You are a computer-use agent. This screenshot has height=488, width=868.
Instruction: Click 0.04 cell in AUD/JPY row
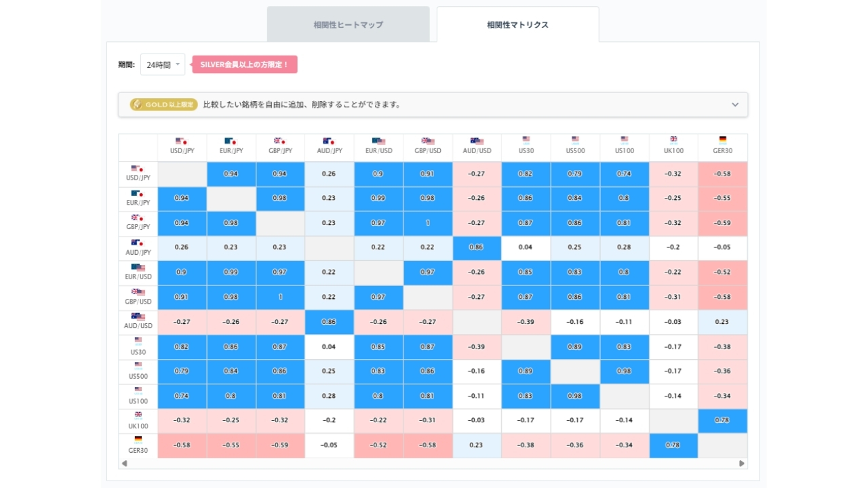tap(526, 248)
